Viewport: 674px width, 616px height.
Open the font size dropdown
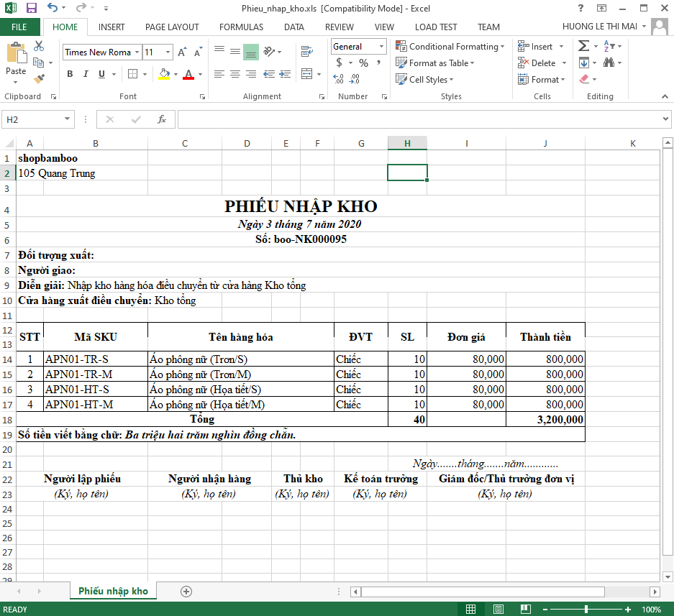click(x=168, y=52)
